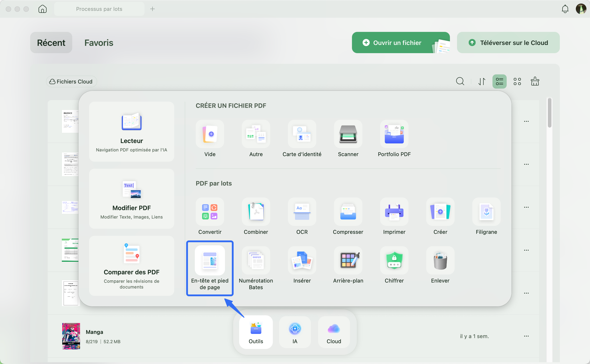Open the INVOICE document thumbnail

(x=70, y=121)
